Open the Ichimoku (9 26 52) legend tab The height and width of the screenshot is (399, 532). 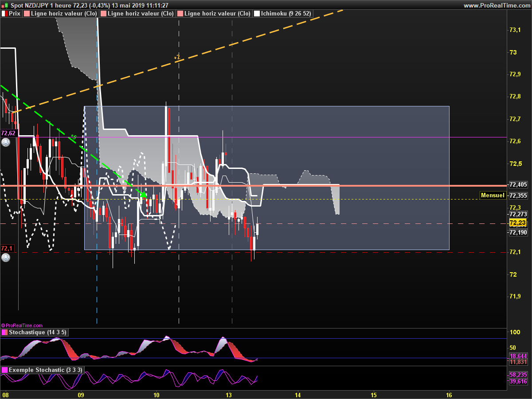tap(283, 14)
